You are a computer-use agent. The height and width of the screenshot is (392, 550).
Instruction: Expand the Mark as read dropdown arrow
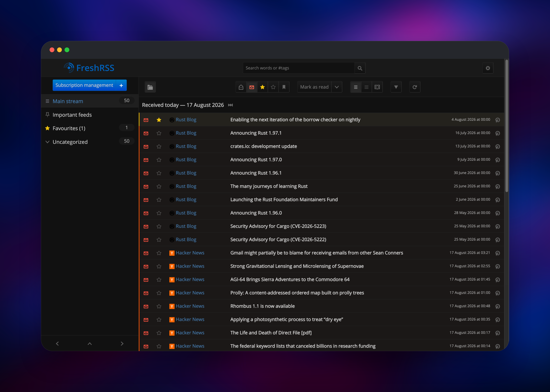click(x=337, y=87)
